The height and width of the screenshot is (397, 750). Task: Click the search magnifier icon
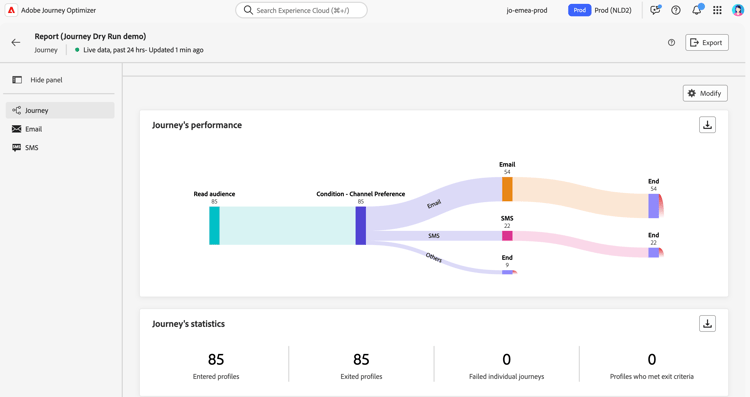click(248, 10)
